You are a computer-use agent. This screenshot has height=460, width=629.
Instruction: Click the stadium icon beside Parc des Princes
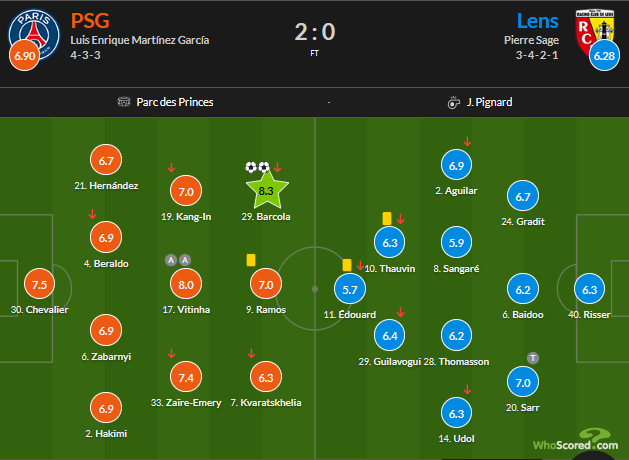124,101
